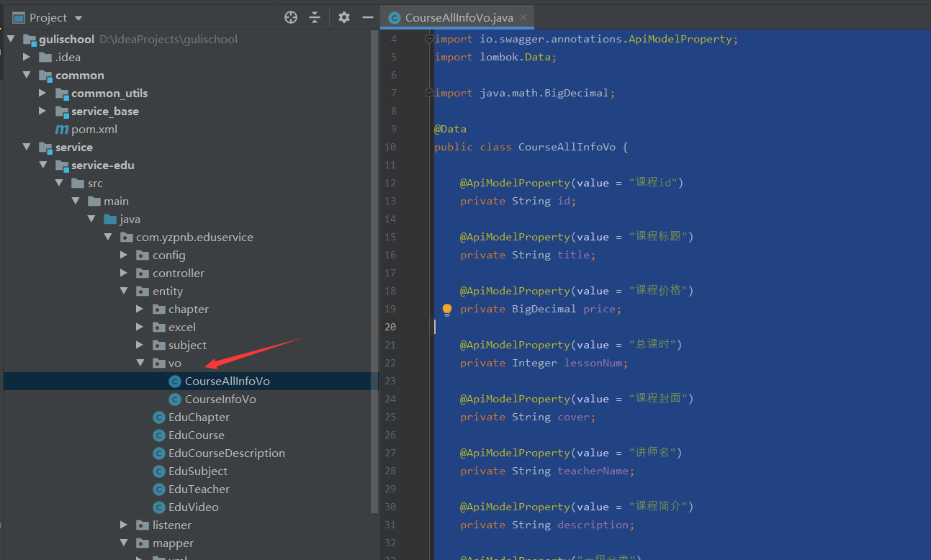
Task: Click the Maven pom.xml file icon
Action: [62, 129]
